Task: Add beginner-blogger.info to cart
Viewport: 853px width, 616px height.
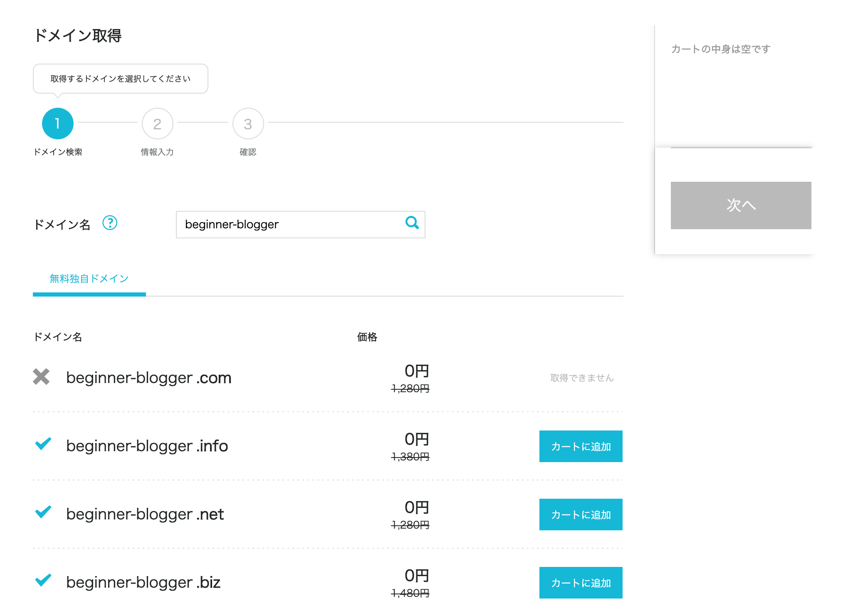Action: (581, 446)
